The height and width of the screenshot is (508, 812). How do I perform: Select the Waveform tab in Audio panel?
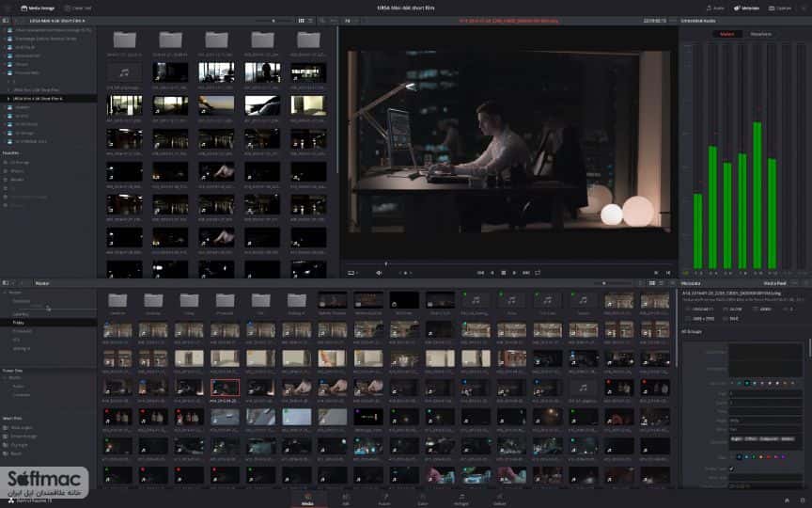point(760,34)
